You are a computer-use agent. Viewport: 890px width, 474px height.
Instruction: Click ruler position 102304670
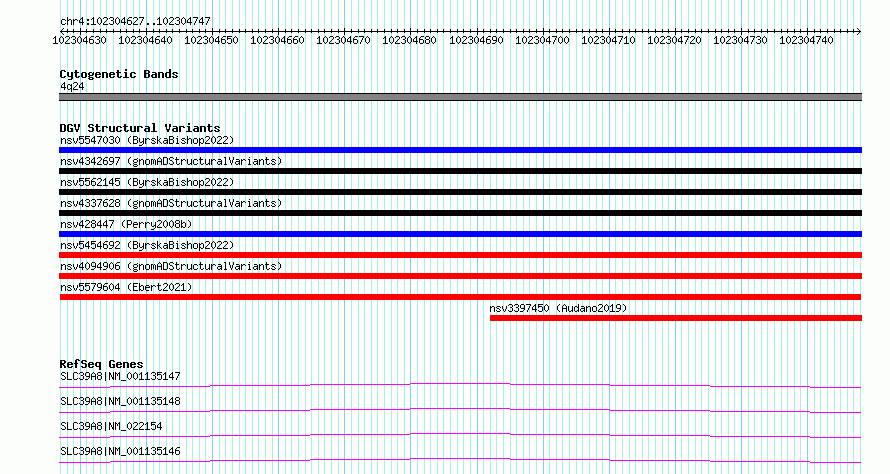click(343, 40)
